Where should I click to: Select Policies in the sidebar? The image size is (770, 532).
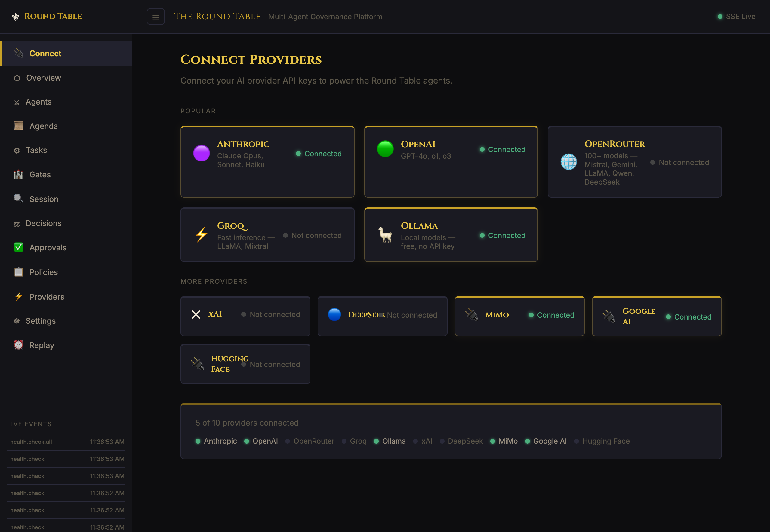coord(66,272)
